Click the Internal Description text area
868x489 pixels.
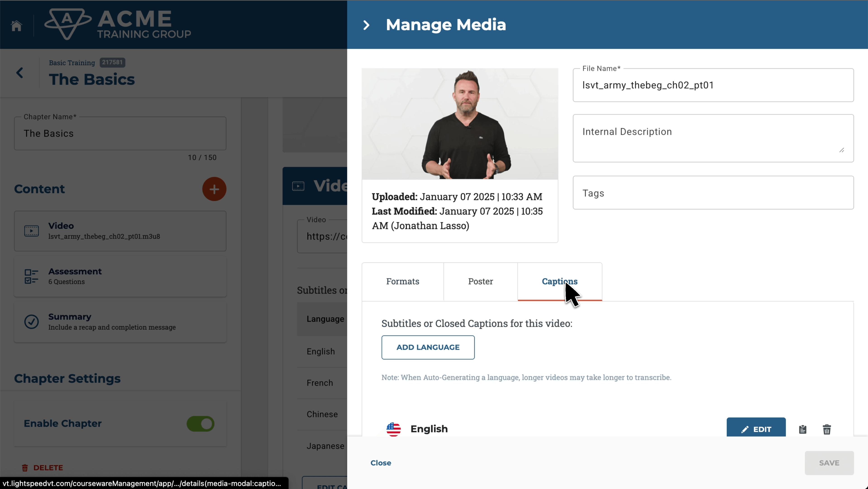[713, 138]
